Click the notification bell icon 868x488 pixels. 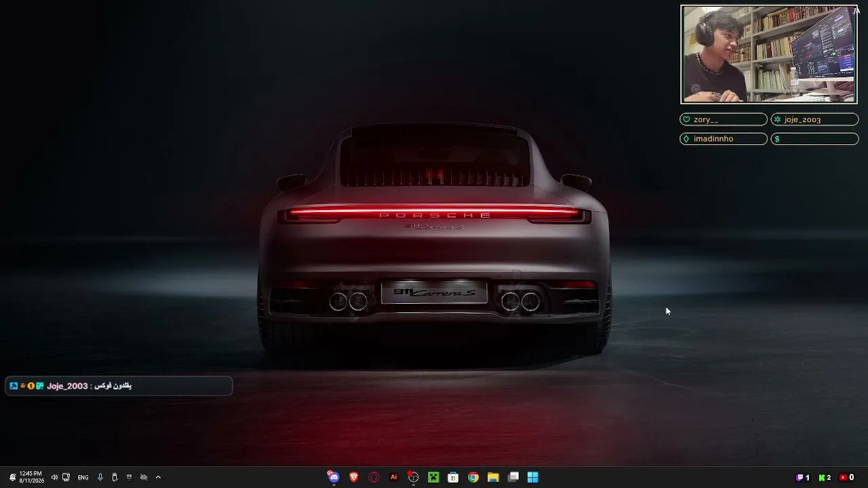12,477
